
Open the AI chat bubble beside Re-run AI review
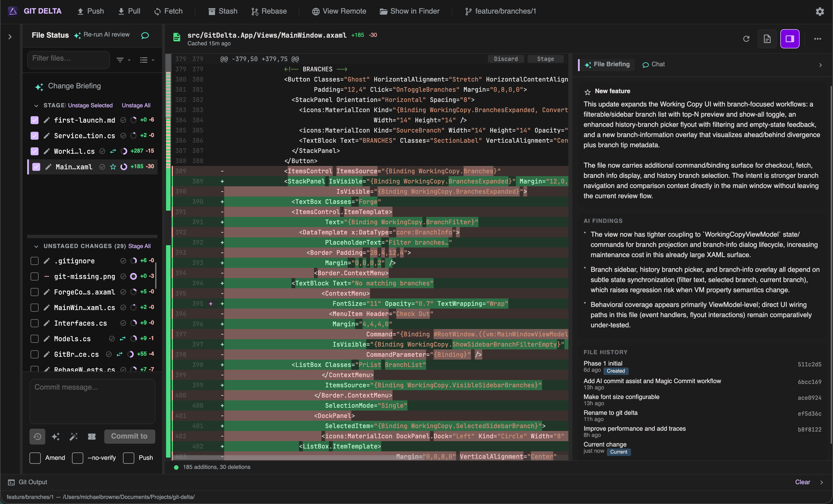(145, 35)
